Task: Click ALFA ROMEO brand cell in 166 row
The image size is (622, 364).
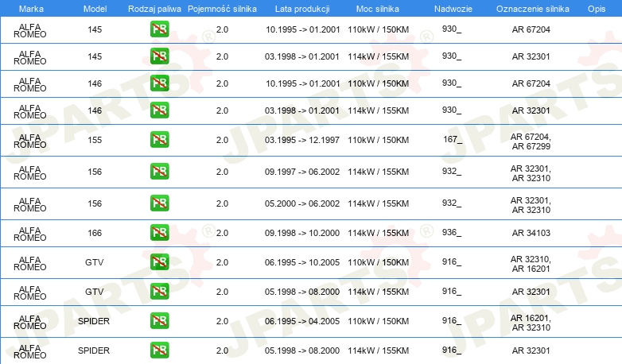Action: (30, 234)
